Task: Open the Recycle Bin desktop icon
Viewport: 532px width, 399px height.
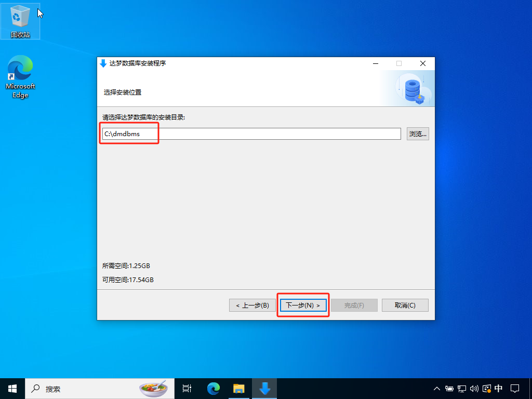Action: (20, 21)
